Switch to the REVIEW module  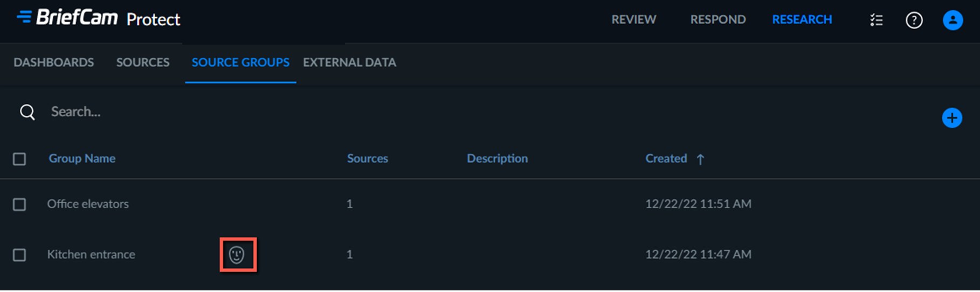pos(633,19)
